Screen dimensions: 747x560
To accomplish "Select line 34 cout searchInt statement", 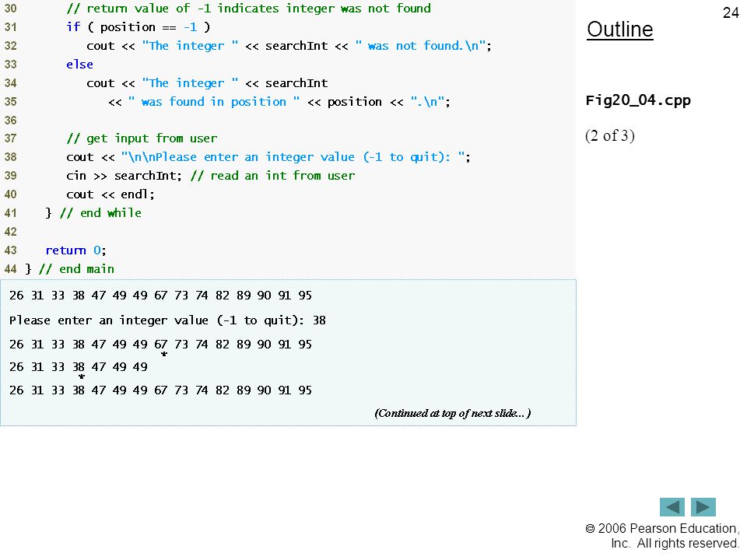I will (x=207, y=83).
